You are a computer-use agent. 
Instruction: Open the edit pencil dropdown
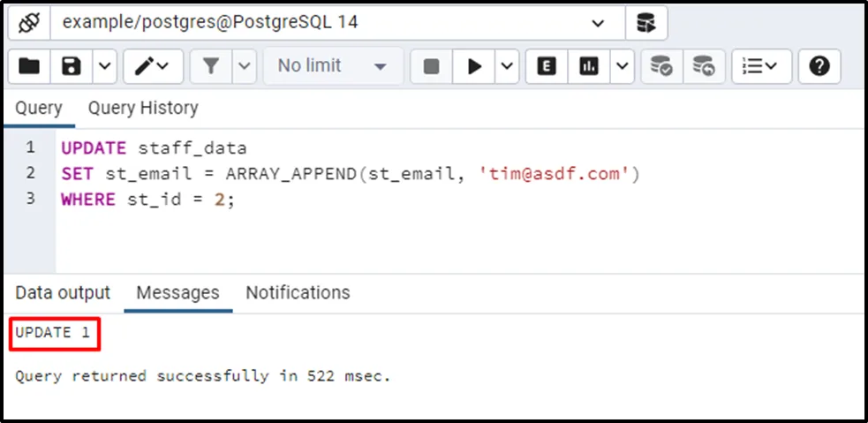click(x=153, y=66)
